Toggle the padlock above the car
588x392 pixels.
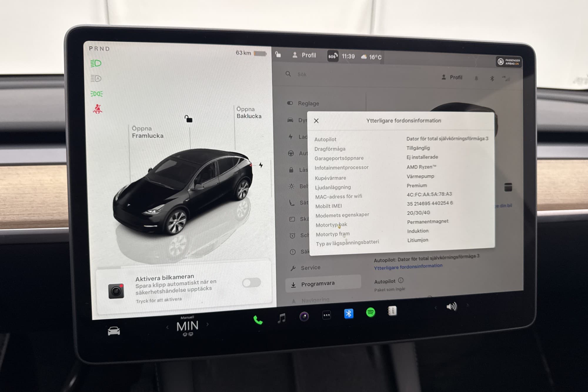tap(188, 119)
